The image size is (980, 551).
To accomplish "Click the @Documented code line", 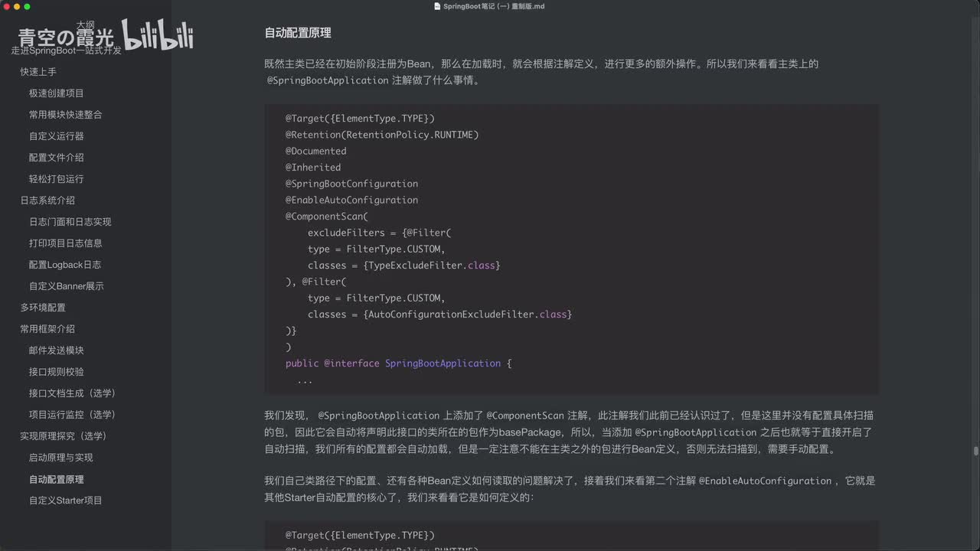I will (316, 151).
